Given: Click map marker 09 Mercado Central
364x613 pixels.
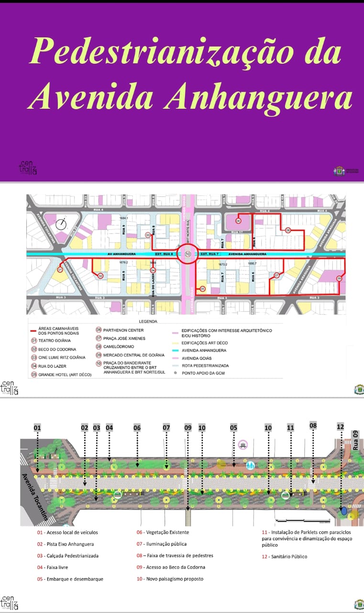Looking at the screenshot, I should [339, 278].
